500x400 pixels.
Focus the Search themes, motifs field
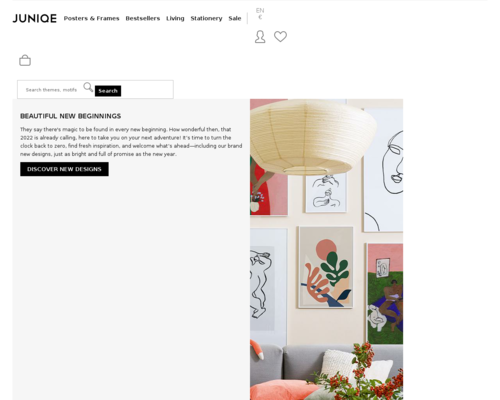[51, 90]
